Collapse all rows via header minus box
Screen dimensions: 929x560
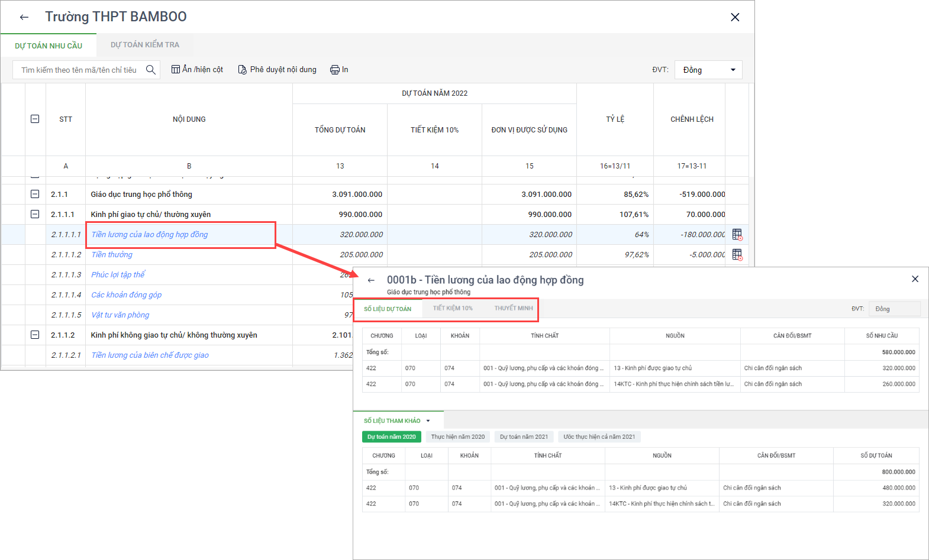(35, 119)
